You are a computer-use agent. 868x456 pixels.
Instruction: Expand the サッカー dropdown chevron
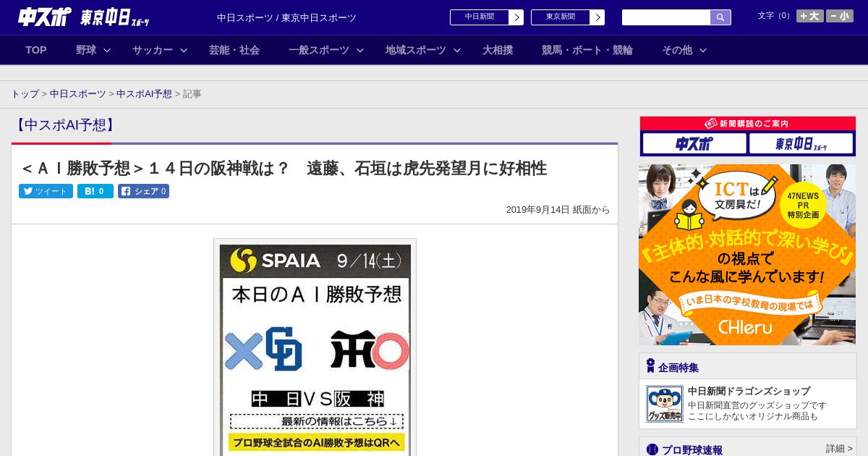[x=184, y=50]
